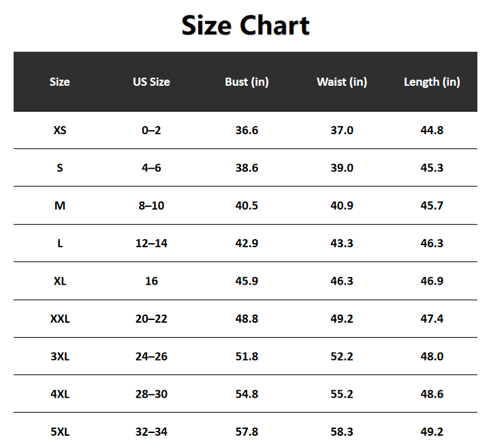
Task: Click the Waist (in) column header
Action: 342,82
